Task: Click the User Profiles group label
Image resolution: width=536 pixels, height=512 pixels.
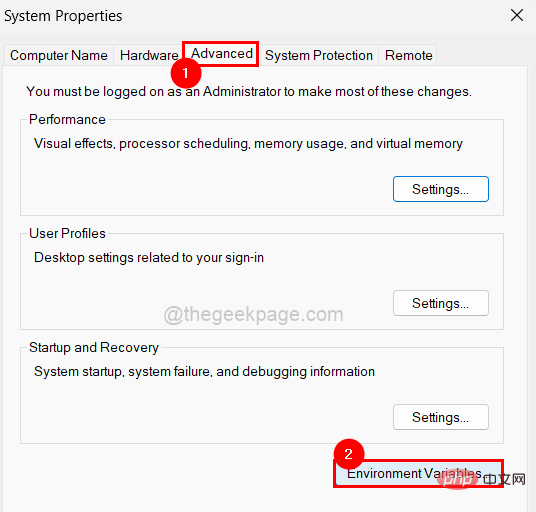Action: pyautogui.click(x=67, y=233)
